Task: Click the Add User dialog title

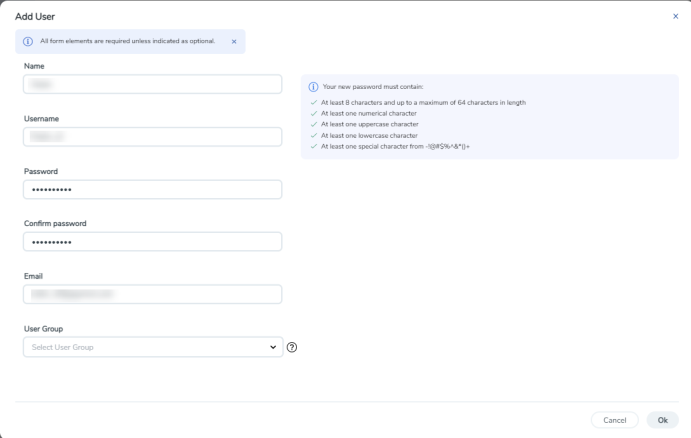Action: pos(35,17)
